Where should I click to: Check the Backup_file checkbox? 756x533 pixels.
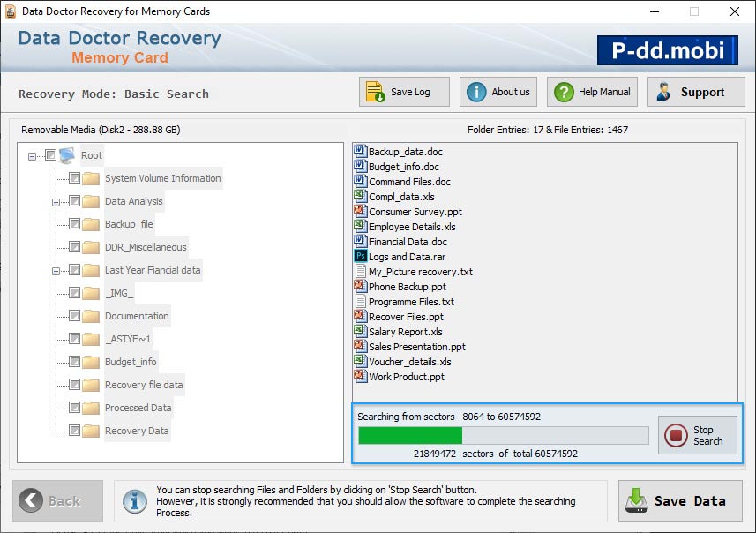pyautogui.click(x=74, y=224)
